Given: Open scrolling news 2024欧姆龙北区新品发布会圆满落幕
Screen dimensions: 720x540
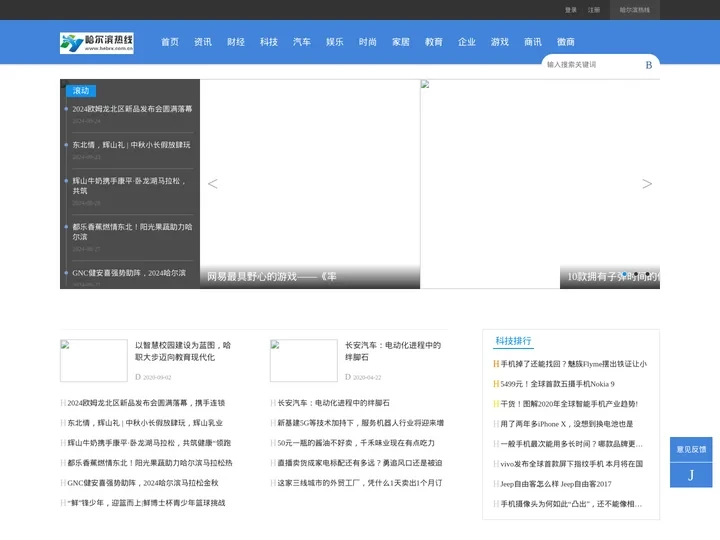Looking at the screenshot, I should coord(132,109).
